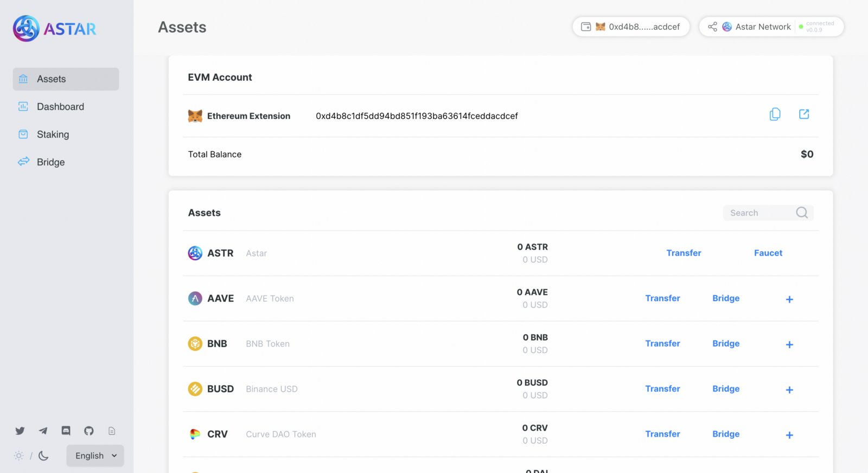The image size is (868, 473).
Task: Focus the Assets search field
Action: point(768,213)
